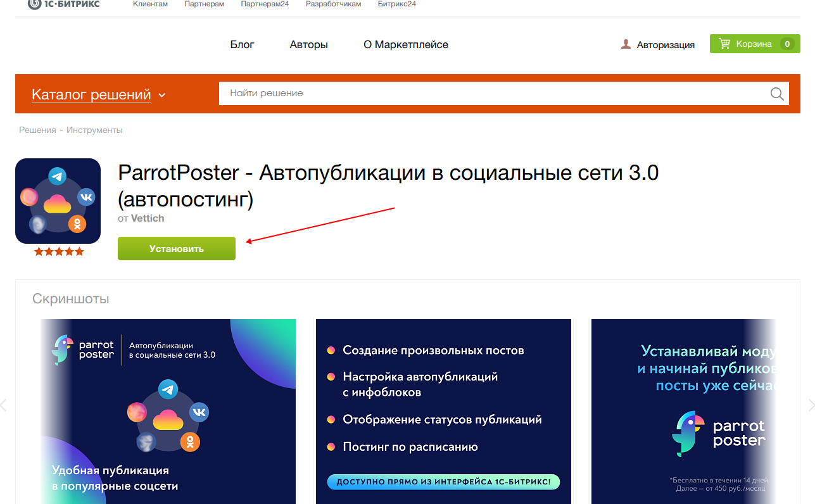Click the ParrotPoster app logo image
The height and width of the screenshot is (504, 815).
(x=58, y=201)
